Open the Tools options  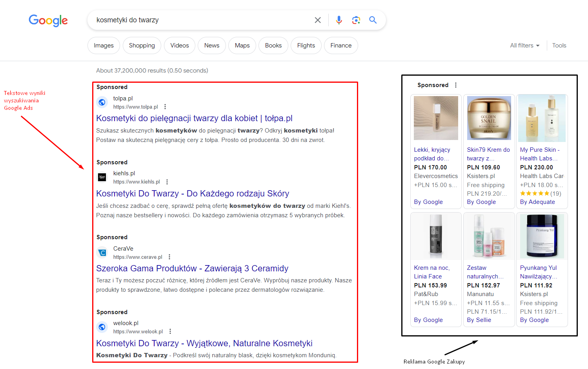[x=559, y=45]
